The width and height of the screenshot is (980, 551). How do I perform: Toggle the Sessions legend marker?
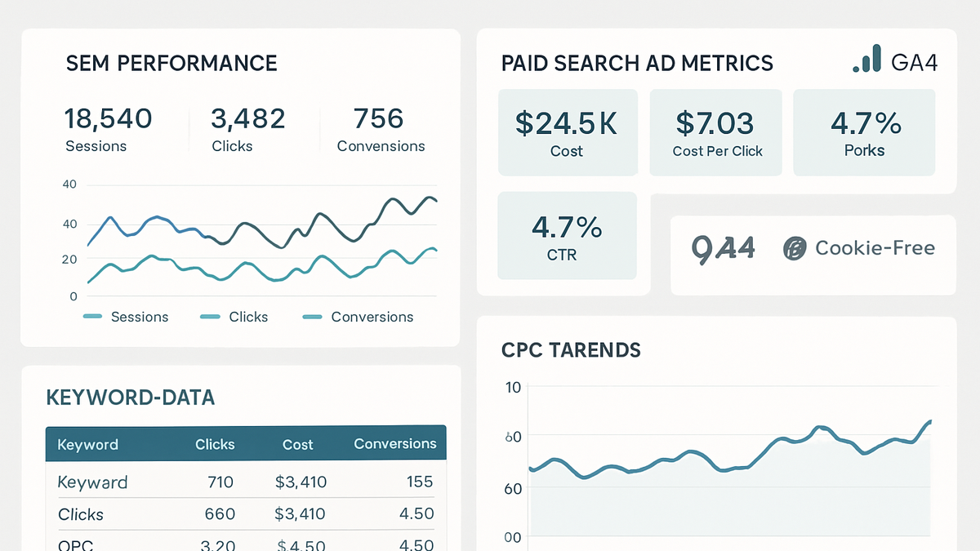[x=92, y=317]
